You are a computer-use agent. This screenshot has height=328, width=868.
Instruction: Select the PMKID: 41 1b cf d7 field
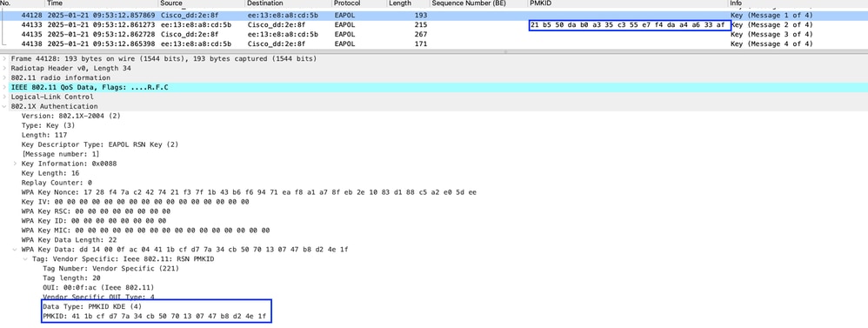pos(155,317)
